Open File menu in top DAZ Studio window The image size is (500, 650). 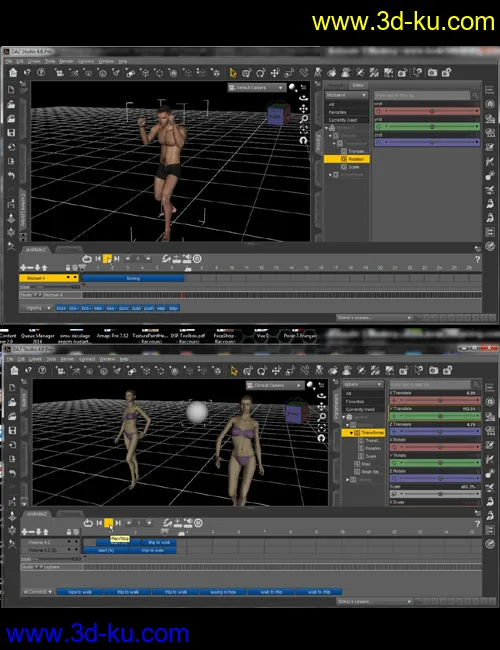pyautogui.click(x=8, y=61)
